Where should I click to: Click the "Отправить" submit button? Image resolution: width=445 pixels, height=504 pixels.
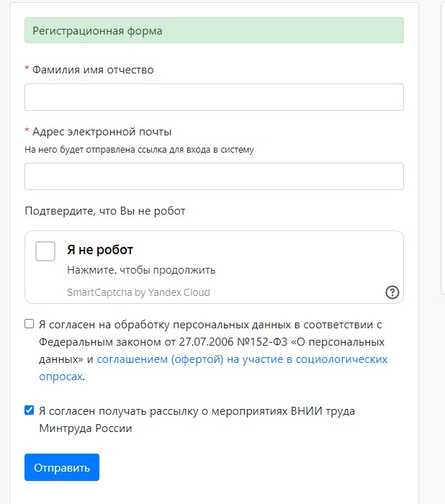(x=62, y=467)
